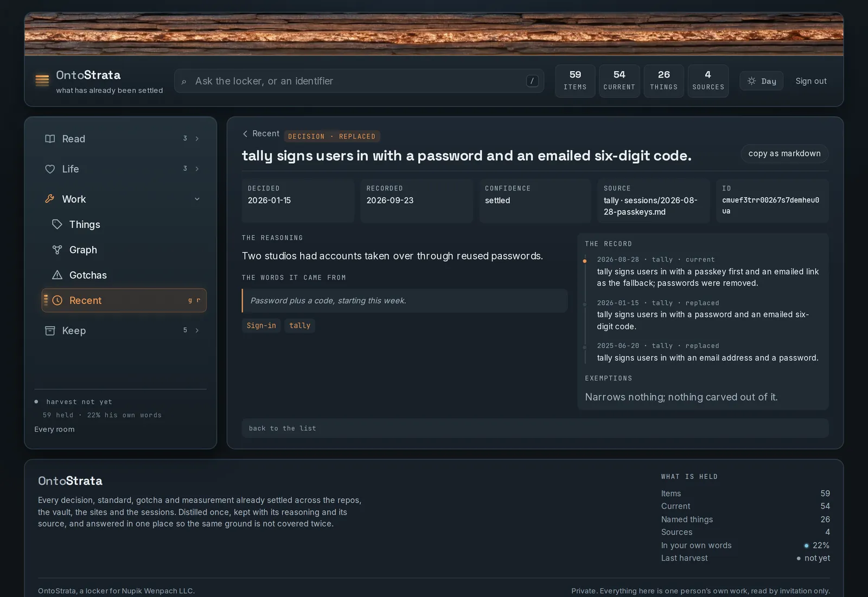868x597 pixels.
Task: Click the tag icon beside Things
Action: 57,224
